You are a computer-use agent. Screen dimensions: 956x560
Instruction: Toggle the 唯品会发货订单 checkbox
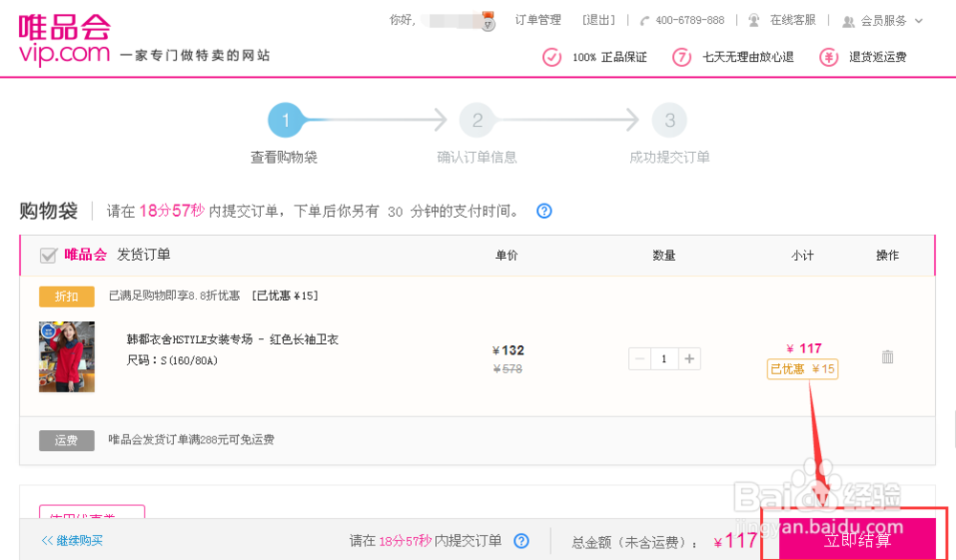click(x=48, y=255)
